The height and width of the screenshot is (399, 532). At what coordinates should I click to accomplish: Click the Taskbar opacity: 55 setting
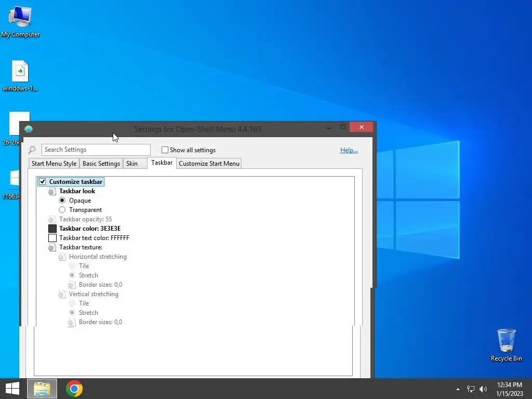pyautogui.click(x=85, y=219)
